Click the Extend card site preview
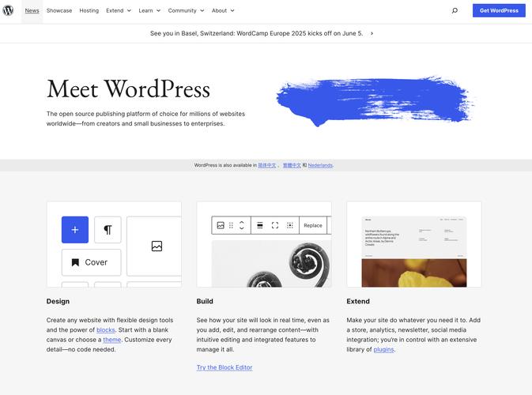Viewport: 532px width, 395px height. (x=414, y=251)
